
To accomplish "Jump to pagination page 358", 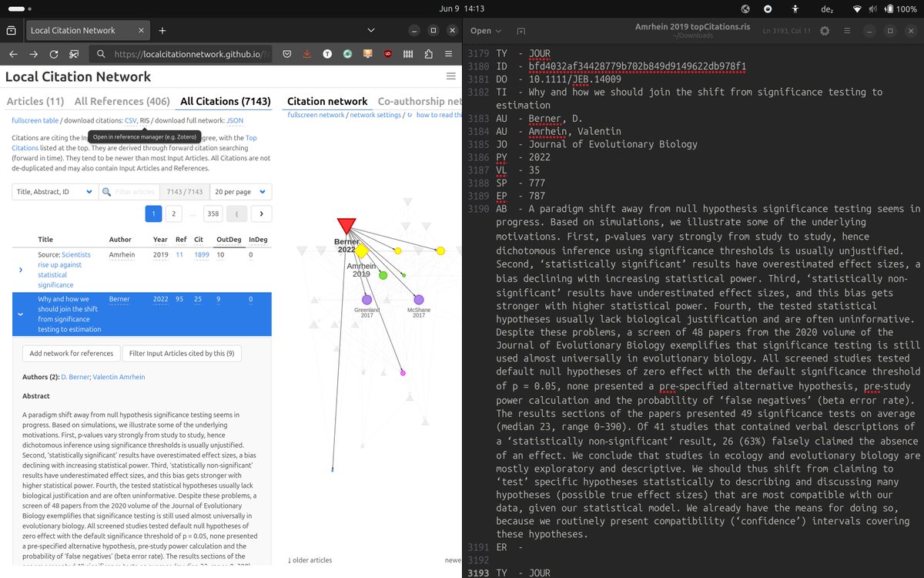I will [213, 213].
